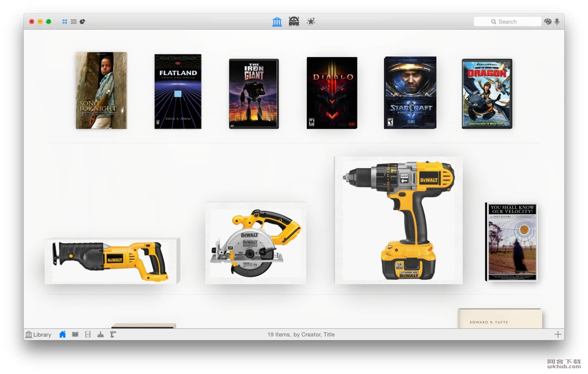Viewport: 588px width, 374px height.
Task: Add a new item with plus button
Action: tap(558, 334)
